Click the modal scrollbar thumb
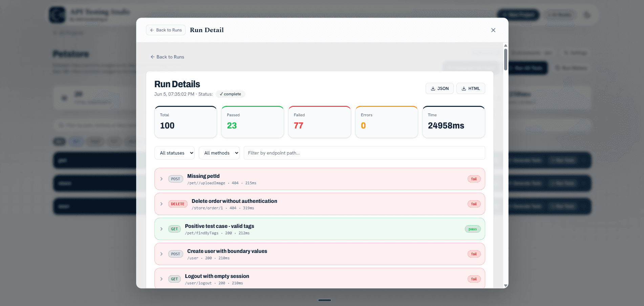This screenshot has width=644, height=306. tap(506, 60)
